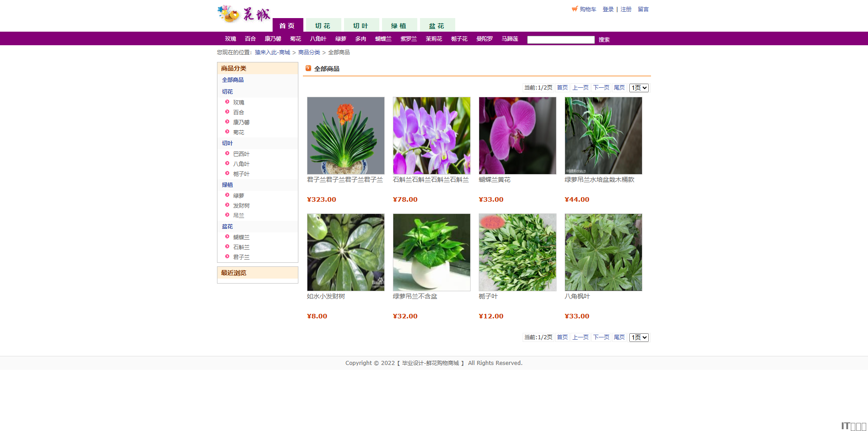Click the flower shop logo

coord(244,14)
